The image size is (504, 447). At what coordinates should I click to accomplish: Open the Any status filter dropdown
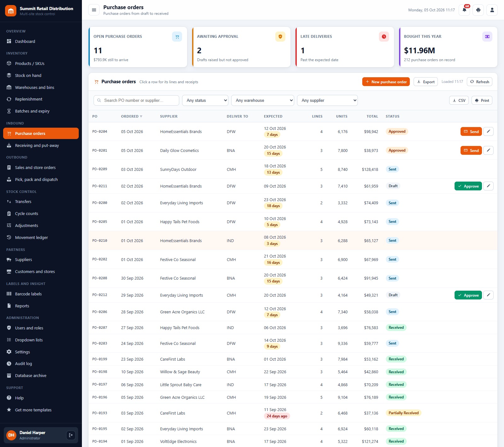pos(205,100)
